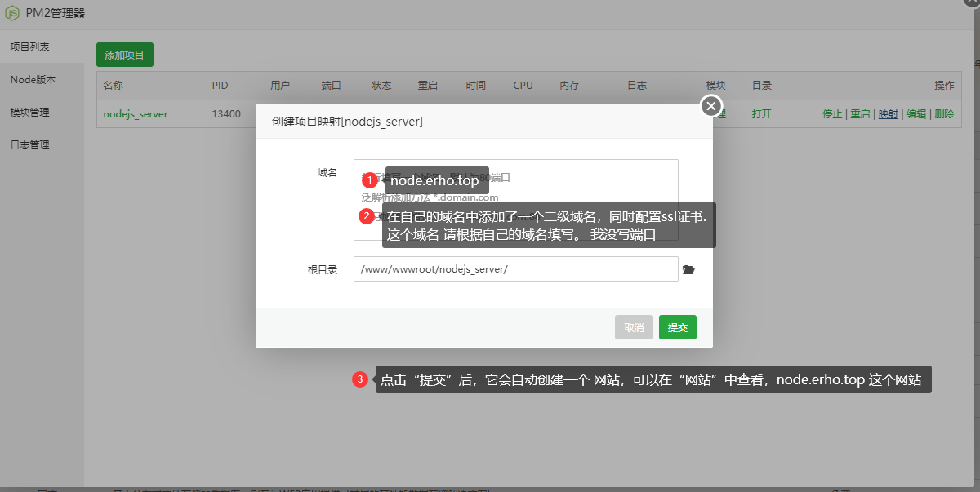Click 映射 action for nodejs_server
980x492 pixels.
[889, 114]
